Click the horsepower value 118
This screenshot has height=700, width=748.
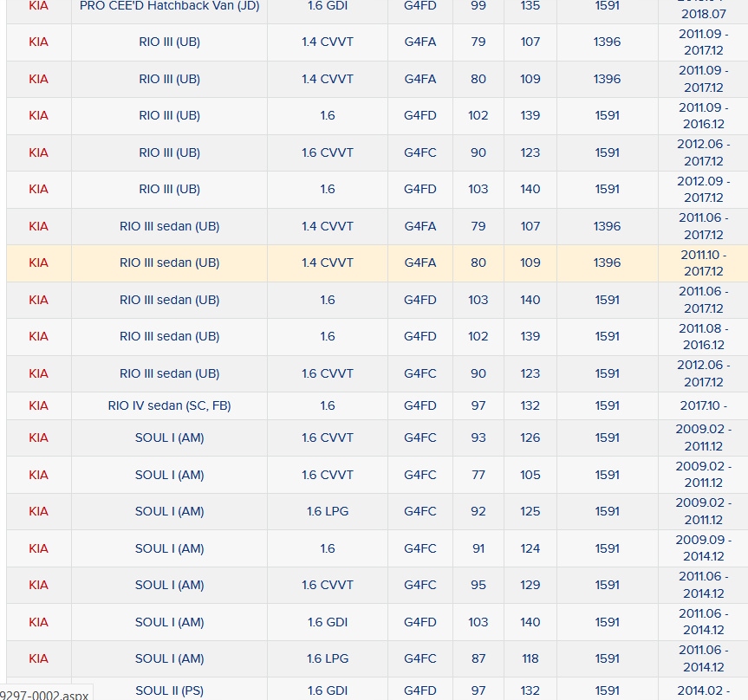(530, 658)
